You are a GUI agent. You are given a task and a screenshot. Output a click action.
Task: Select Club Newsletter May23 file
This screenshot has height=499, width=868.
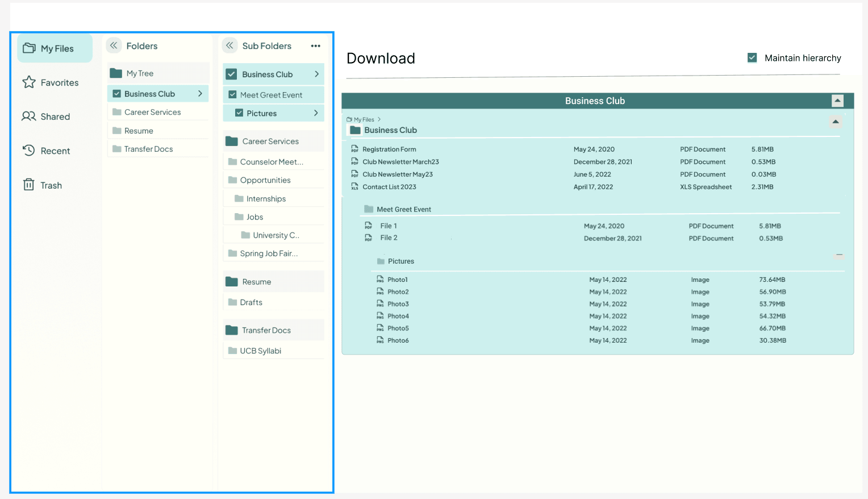point(398,174)
